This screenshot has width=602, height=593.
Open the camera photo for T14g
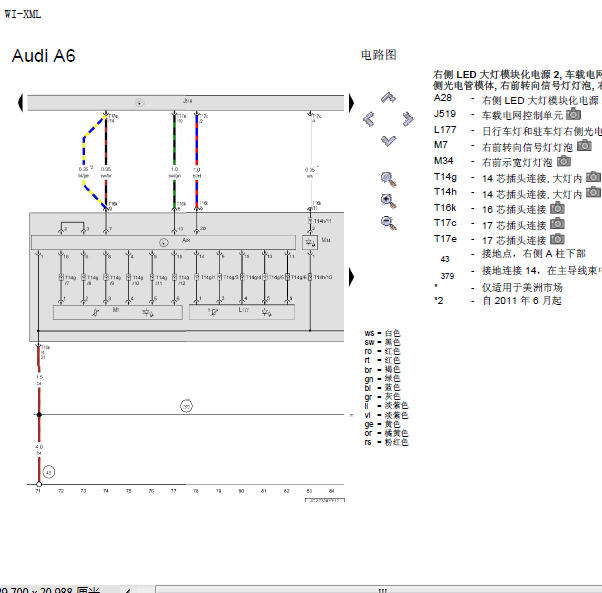pyautogui.click(x=593, y=177)
